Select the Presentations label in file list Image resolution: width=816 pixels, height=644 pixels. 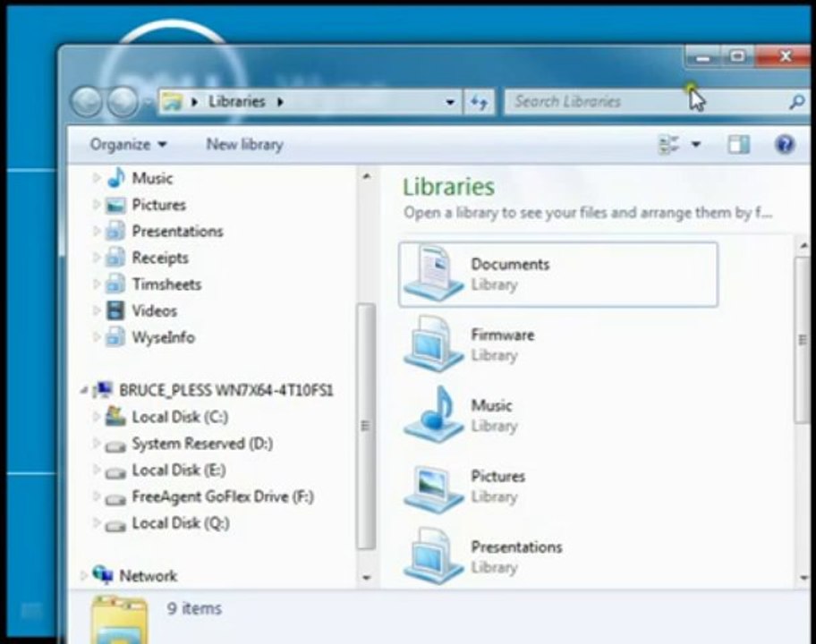pos(517,547)
